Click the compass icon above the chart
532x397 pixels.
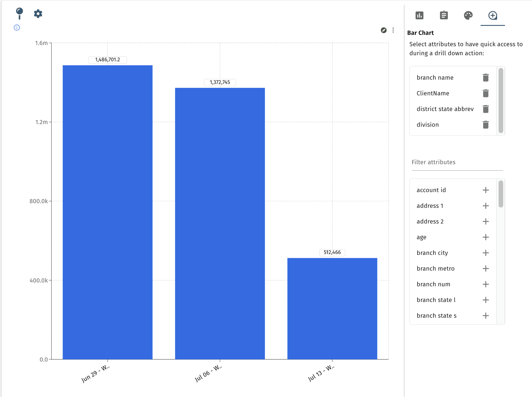pos(383,30)
